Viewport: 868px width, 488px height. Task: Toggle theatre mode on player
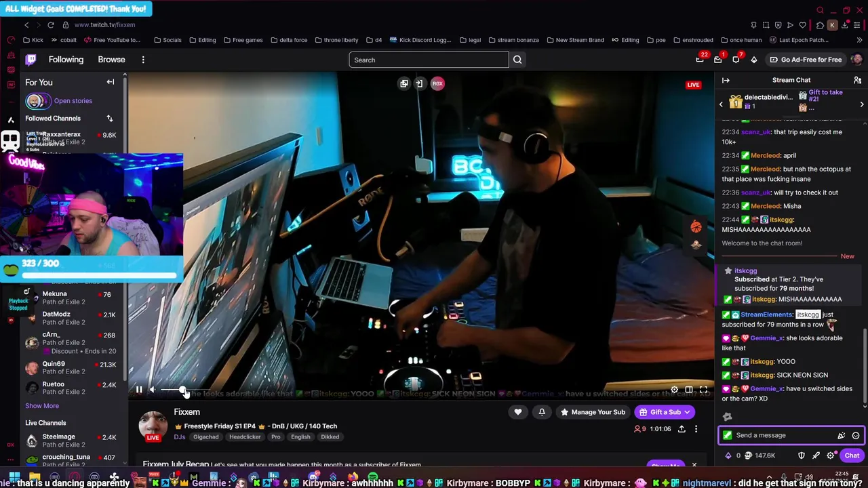coord(689,390)
